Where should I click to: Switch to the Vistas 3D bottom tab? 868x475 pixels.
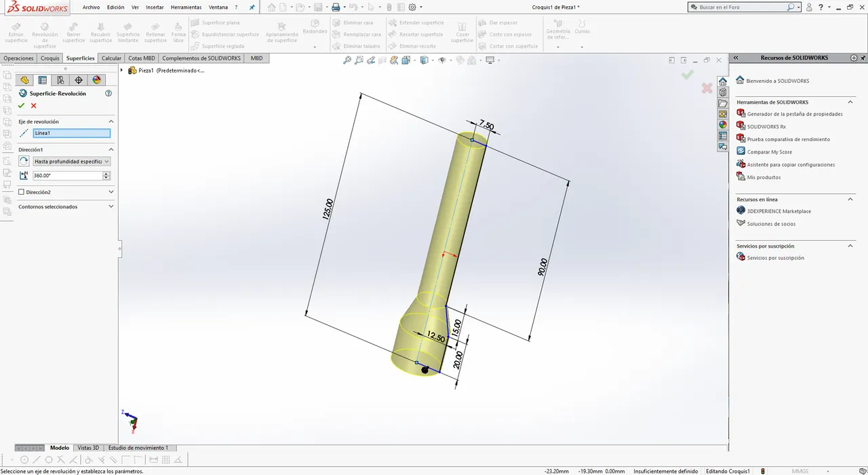88,448
